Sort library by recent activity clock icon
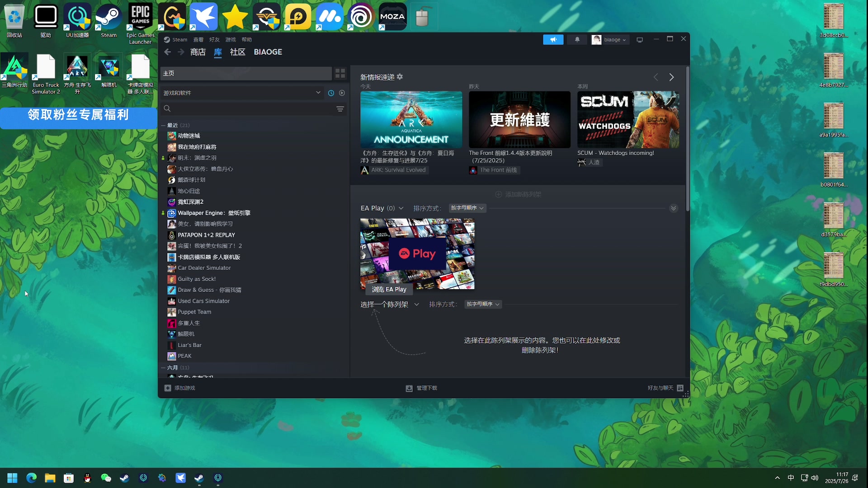 point(331,93)
